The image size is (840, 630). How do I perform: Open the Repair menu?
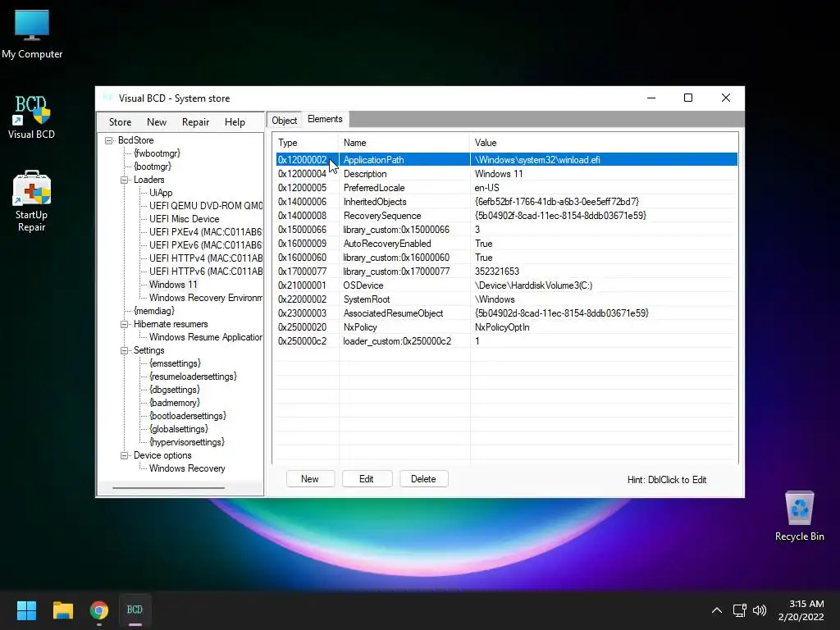[195, 122]
